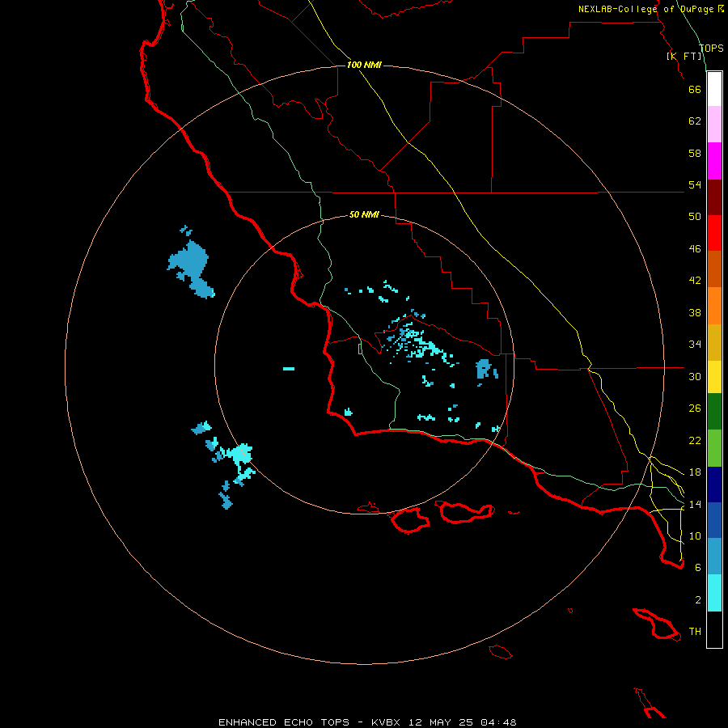Click the TH label on legend scale
This screenshot has width=728, height=728.
[x=695, y=632]
